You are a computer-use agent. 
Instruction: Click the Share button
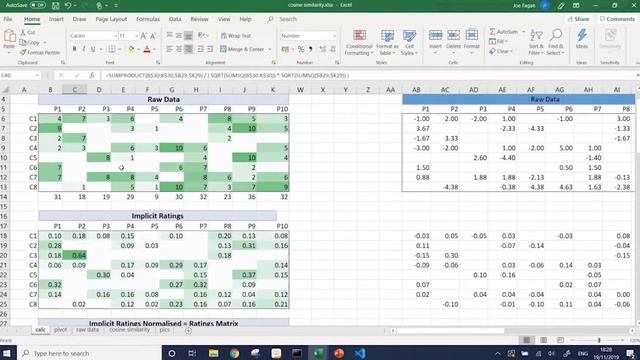pos(578,19)
